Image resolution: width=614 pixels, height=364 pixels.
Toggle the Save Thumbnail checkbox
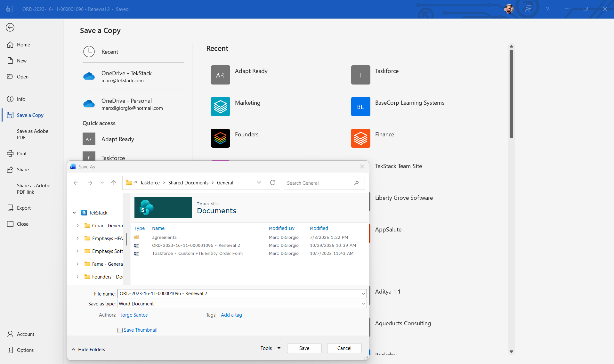(120, 330)
